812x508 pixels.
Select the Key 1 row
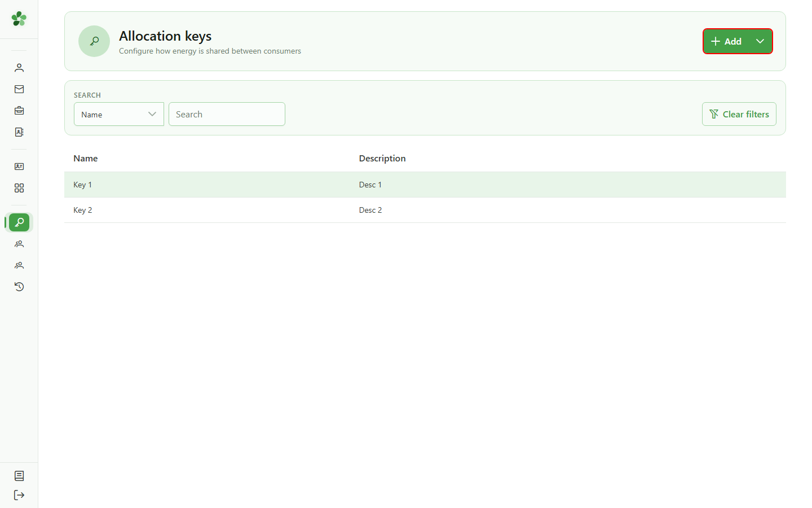click(x=425, y=185)
